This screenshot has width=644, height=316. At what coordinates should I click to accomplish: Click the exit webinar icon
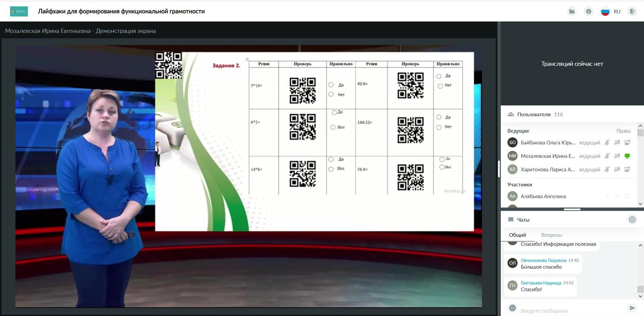(x=632, y=11)
